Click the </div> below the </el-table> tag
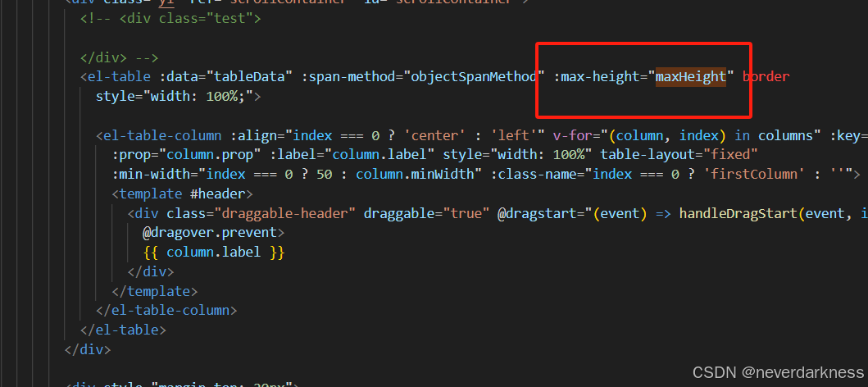Viewport: 868px width, 387px height. [88, 350]
